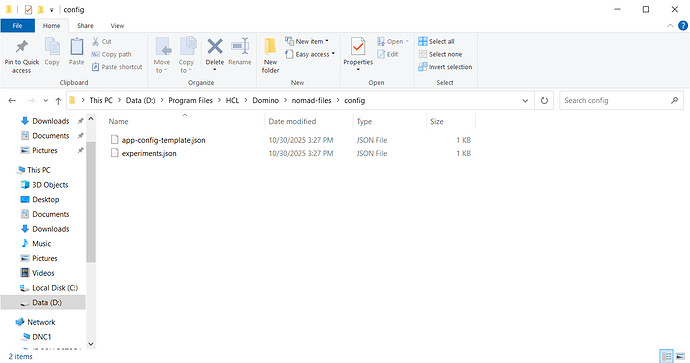This screenshot has width=690, height=363.
Task: Click Invert selection
Action: coord(445,67)
